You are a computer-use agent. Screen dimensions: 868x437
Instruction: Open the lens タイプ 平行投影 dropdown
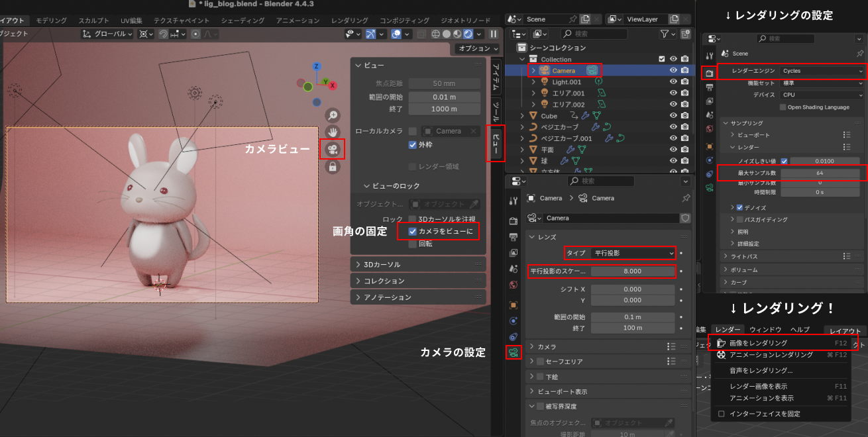pos(633,253)
